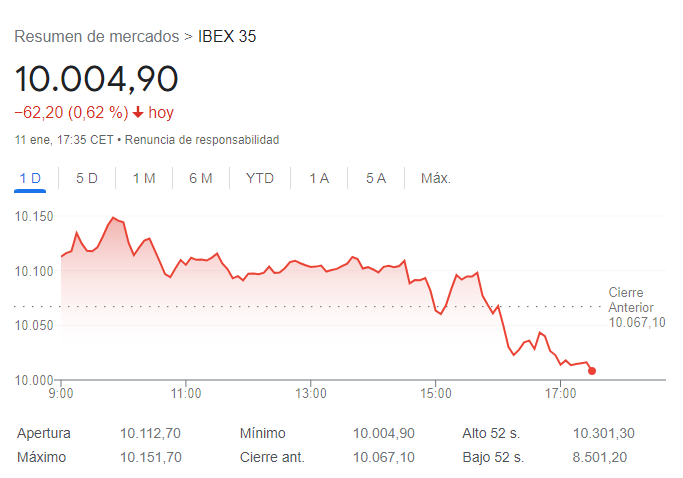Image resolution: width=683 pixels, height=478 pixels.
Task: Click the 13:00 time axis label
Action: click(311, 393)
